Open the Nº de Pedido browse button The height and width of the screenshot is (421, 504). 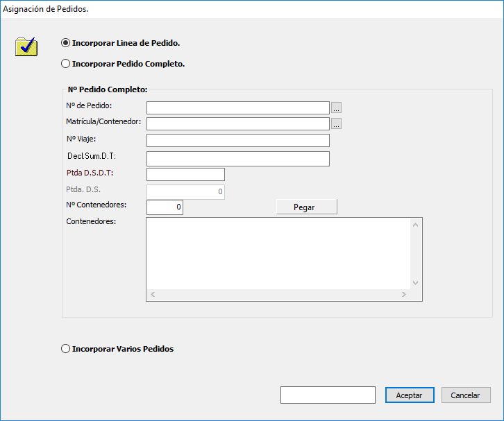pos(336,108)
